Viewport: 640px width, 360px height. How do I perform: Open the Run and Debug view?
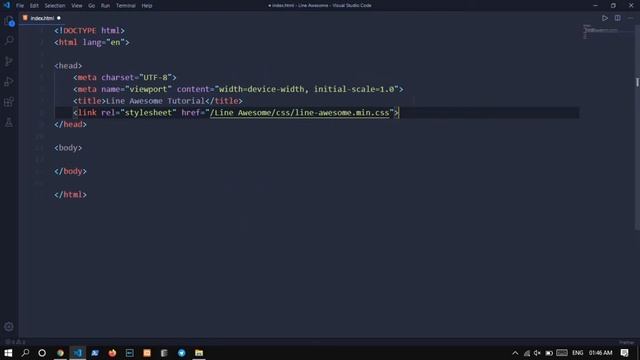[9, 82]
